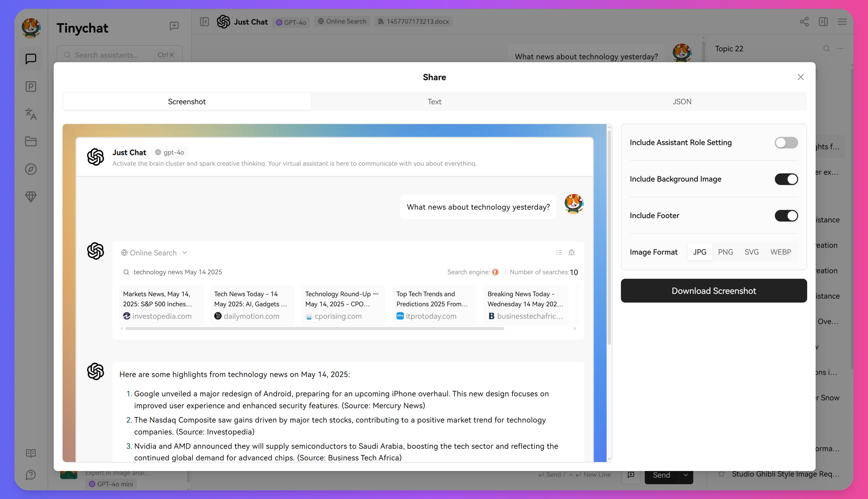868x499 pixels.
Task: Click the save topic icon beside Send
Action: [x=631, y=475]
